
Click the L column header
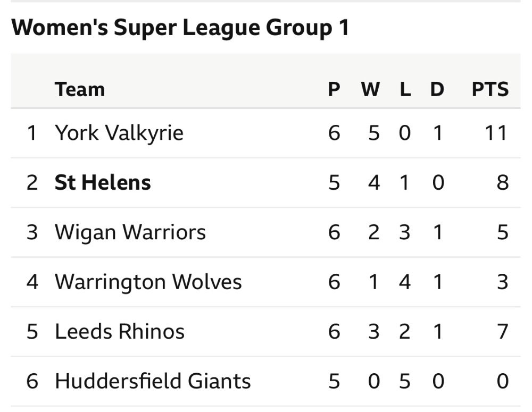click(405, 89)
